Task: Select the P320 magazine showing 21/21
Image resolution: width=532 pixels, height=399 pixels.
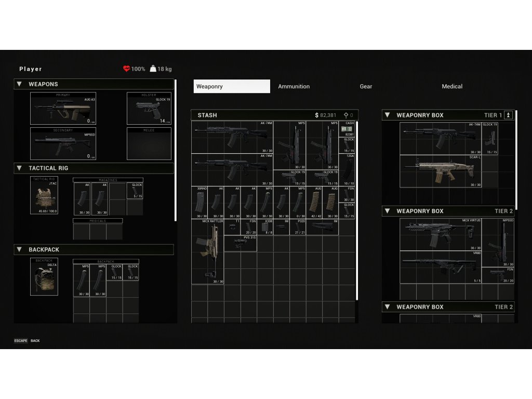Action: [298, 227]
